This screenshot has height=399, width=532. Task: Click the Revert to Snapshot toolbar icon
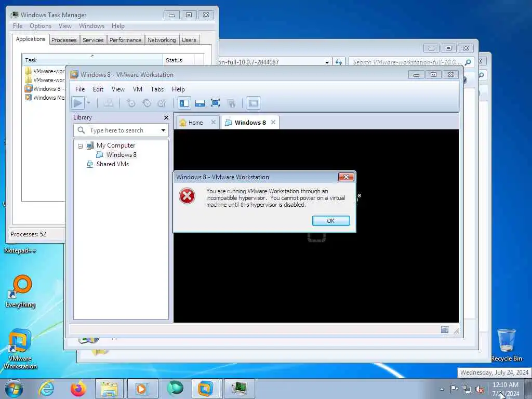point(147,103)
